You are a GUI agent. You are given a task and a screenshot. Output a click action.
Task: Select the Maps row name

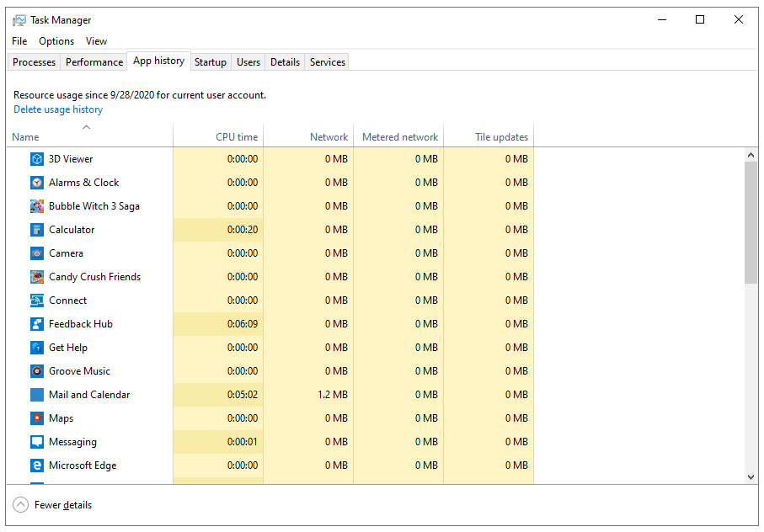coord(61,418)
